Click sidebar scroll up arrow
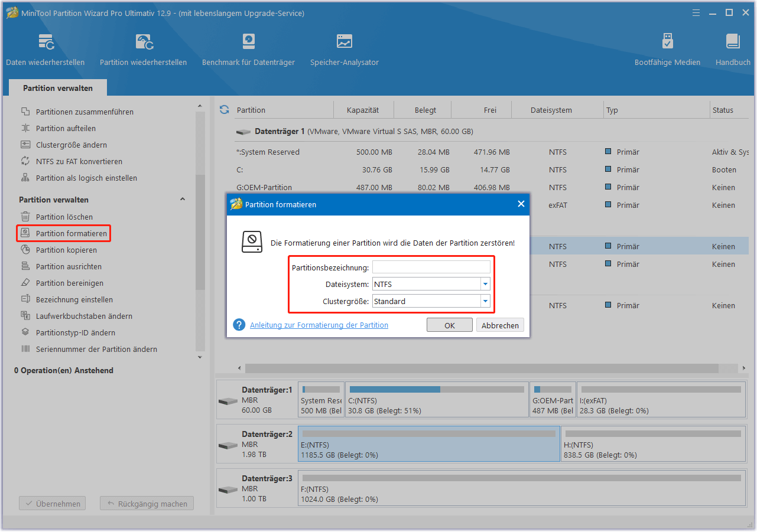The image size is (757, 532). (200, 106)
